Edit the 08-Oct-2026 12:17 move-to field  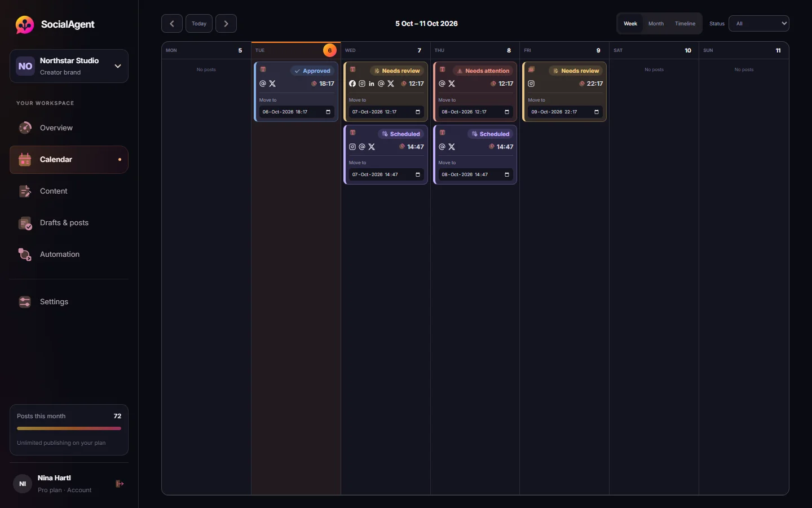point(475,112)
